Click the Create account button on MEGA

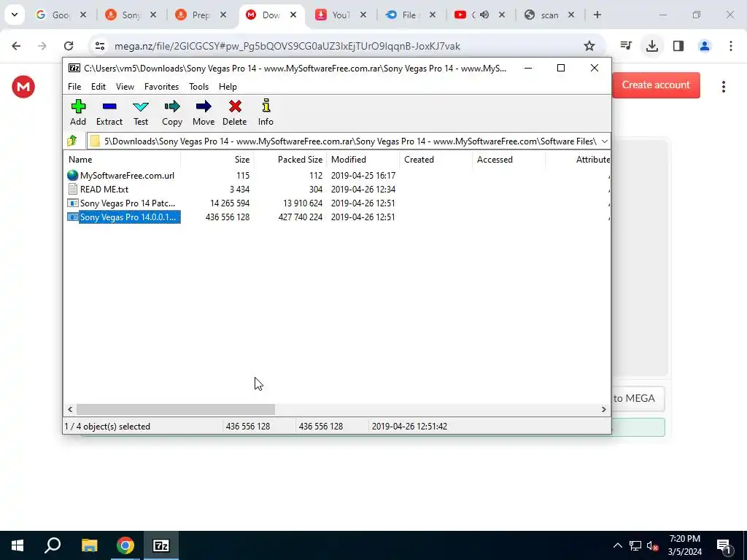click(656, 85)
